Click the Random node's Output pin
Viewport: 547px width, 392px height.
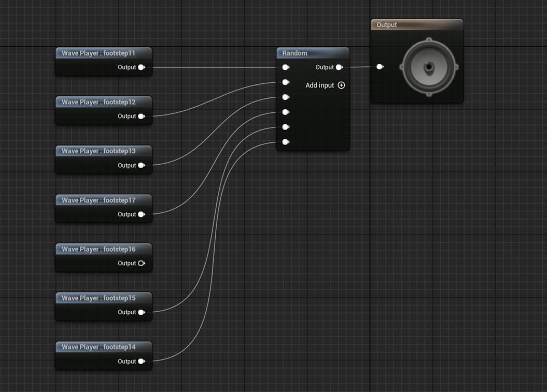click(339, 67)
